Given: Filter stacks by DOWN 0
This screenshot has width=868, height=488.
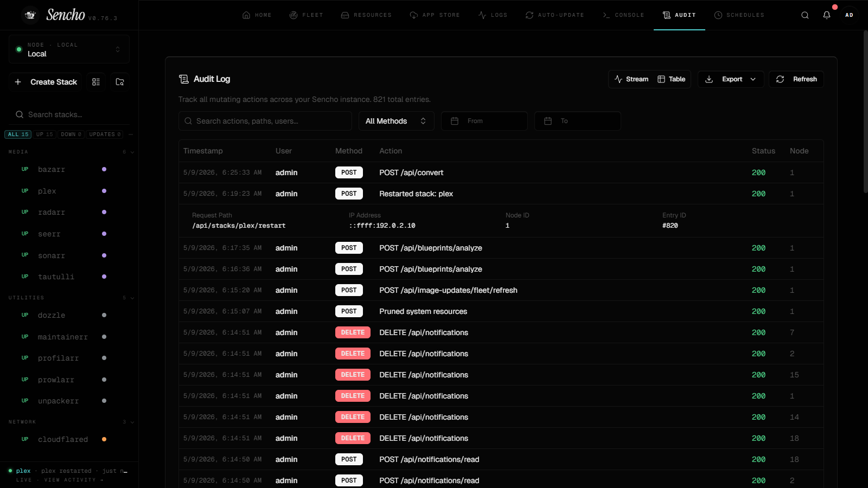Looking at the screenshot, I should pyautogui.click(x=71, y=134).
